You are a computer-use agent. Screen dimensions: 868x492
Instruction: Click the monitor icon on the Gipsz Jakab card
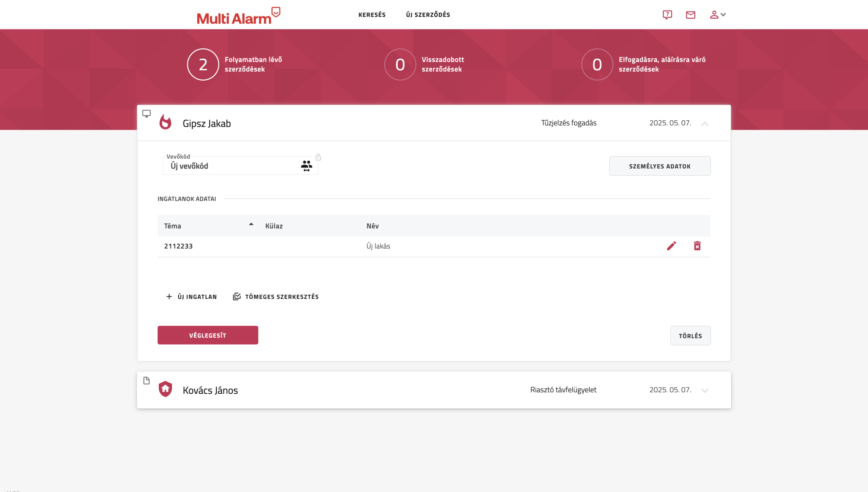(x=146, y=114)
